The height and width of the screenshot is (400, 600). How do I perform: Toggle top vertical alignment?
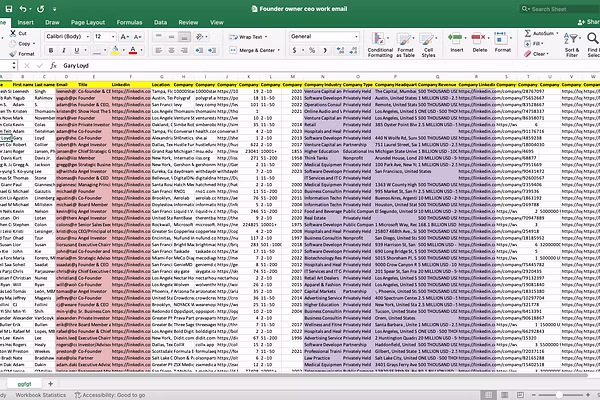158,37
